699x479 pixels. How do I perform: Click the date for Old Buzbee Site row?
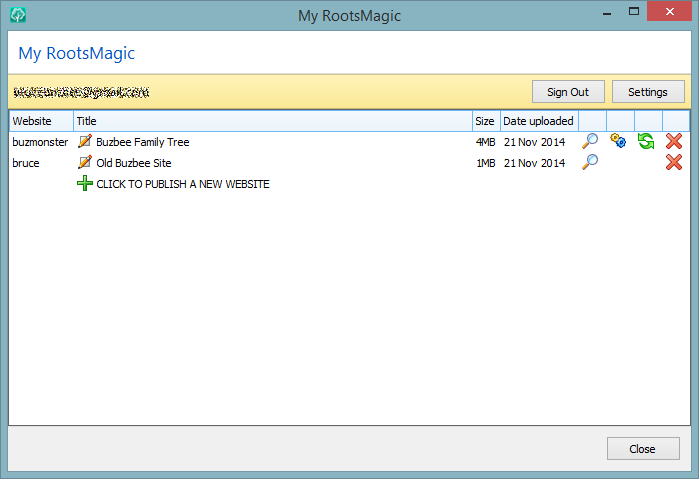point(535,163)
